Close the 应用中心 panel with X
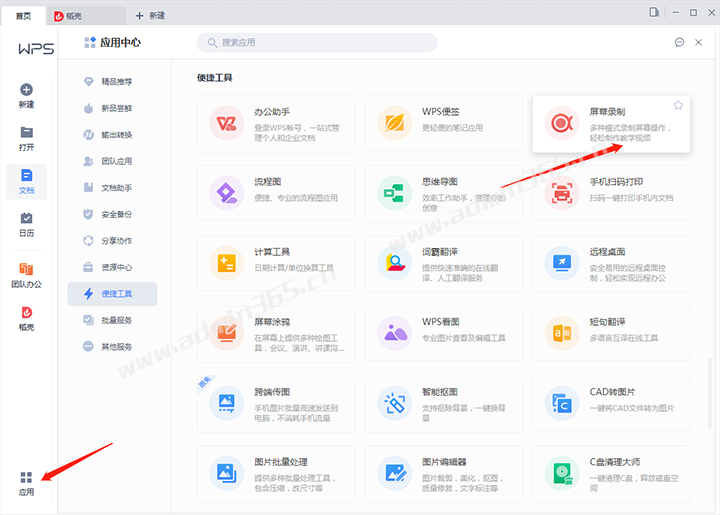Viewport: 720px width, 515px height. 698,42
